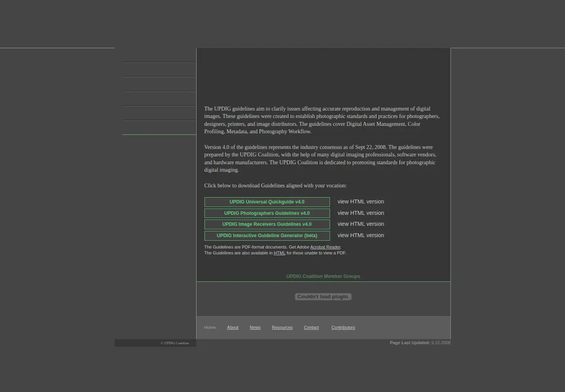Click the "Page Last Updated: 9.22.2008" text
The width and height of the screenshot is (565, 392).
[x=420, y=343]
